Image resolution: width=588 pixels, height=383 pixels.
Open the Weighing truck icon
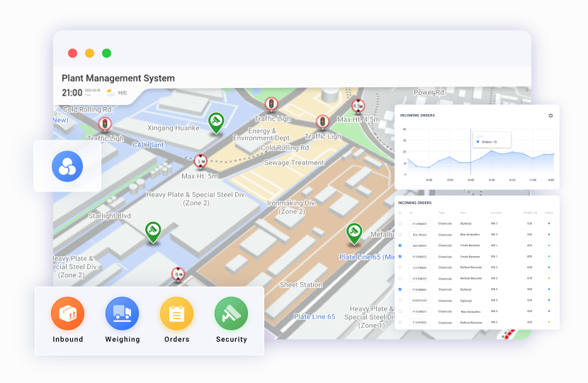coord(123,313)
